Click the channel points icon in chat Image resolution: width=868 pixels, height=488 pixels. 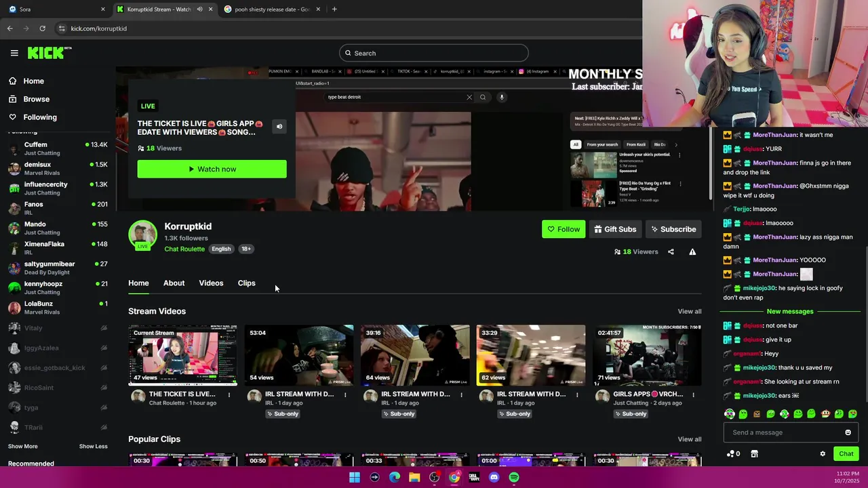pyautogui.click(x=733, y=454)
